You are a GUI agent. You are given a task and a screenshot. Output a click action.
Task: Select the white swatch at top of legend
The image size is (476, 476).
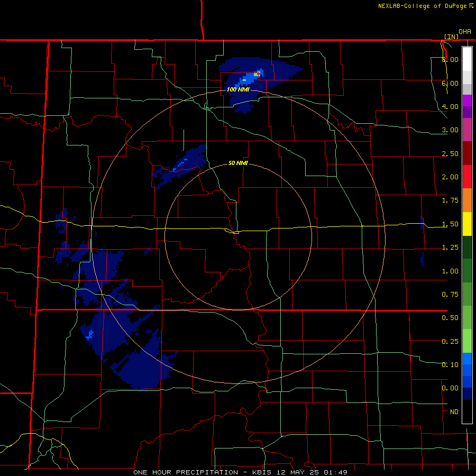coord(467,59)
